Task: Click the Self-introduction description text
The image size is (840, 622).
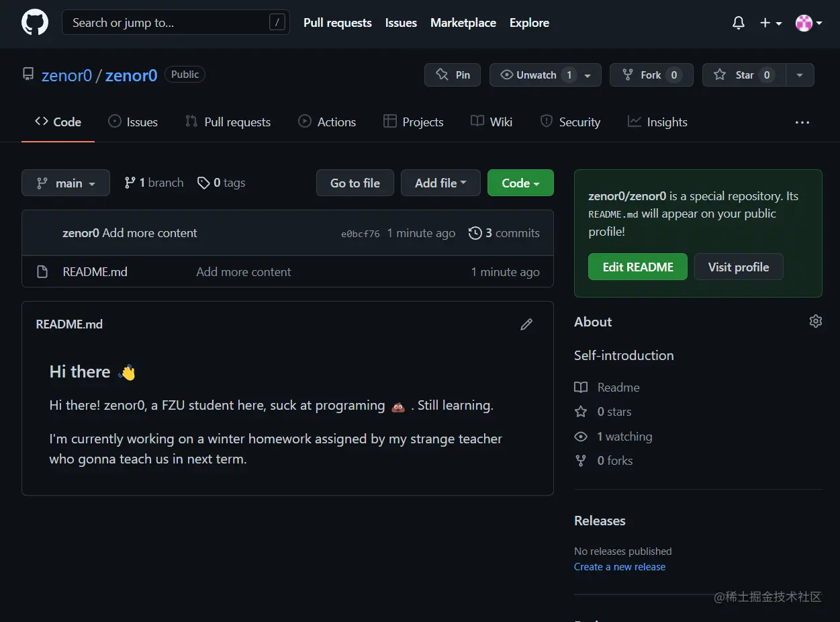Action: click(x=624, y=355)
